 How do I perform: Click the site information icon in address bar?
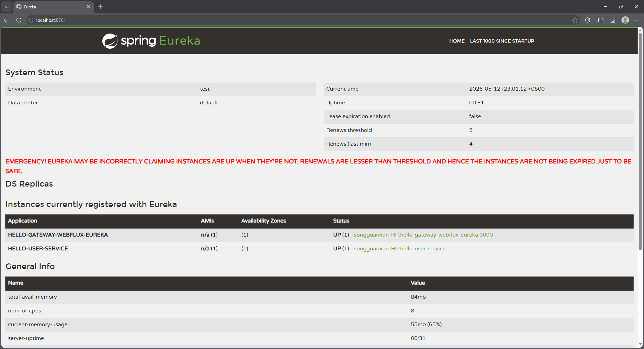[31, 20]
